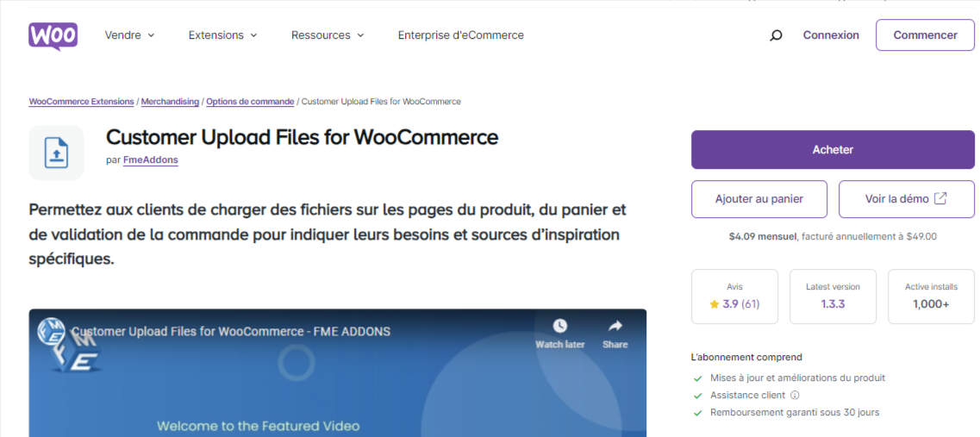Open Enterprise d'eCommerce menu item
The width and height of the screenshot is (980, 437).
coord(460,35)
